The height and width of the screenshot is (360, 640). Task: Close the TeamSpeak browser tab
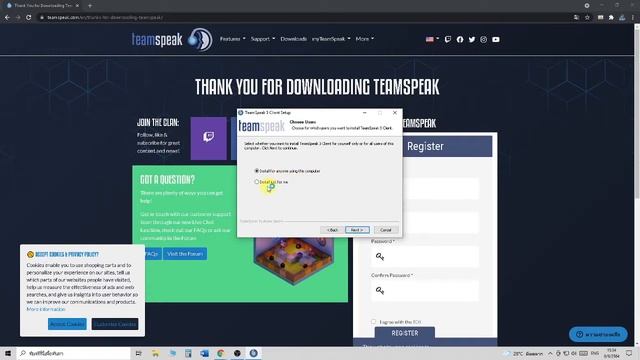(77, 6)
